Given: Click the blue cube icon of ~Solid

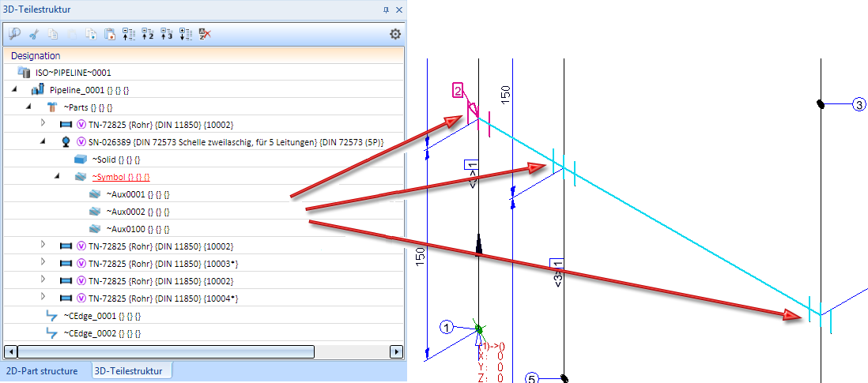Looking at the screenshot, I should (81, 160).
